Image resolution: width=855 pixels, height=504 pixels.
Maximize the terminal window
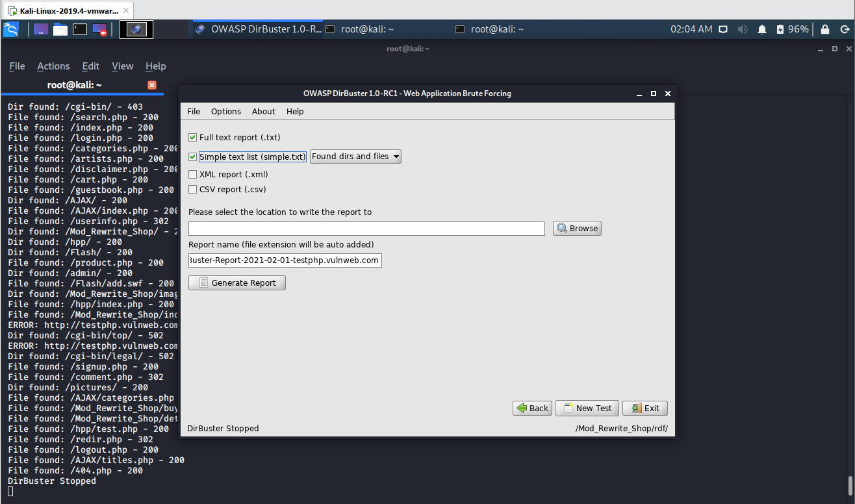click(x=834, y=49)
